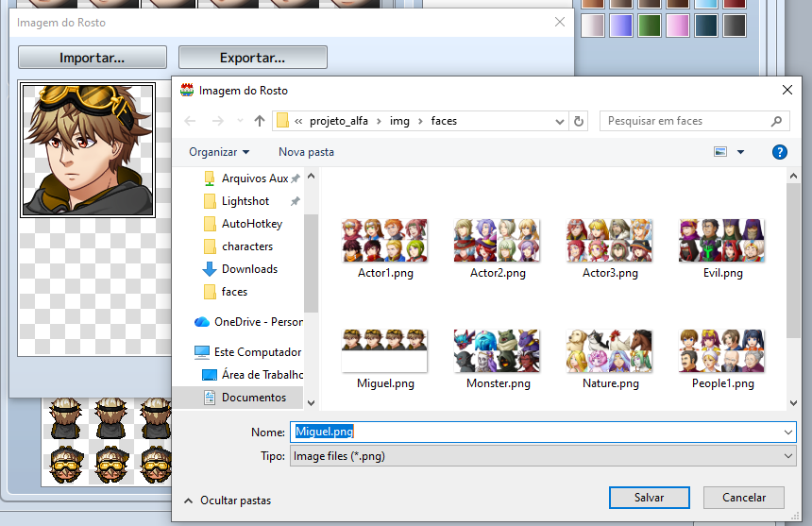Click the Exportar button
This screenshot has height=526, width=812.
point(253,57)
